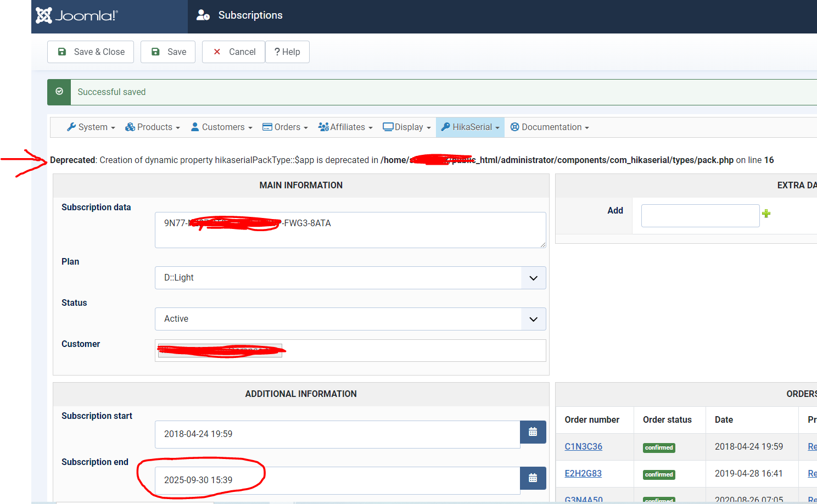Image resolution: width=817 pixels, height=504 pixels.
Task: Open order C1N3C36 link
Action: tap(583, 447)
